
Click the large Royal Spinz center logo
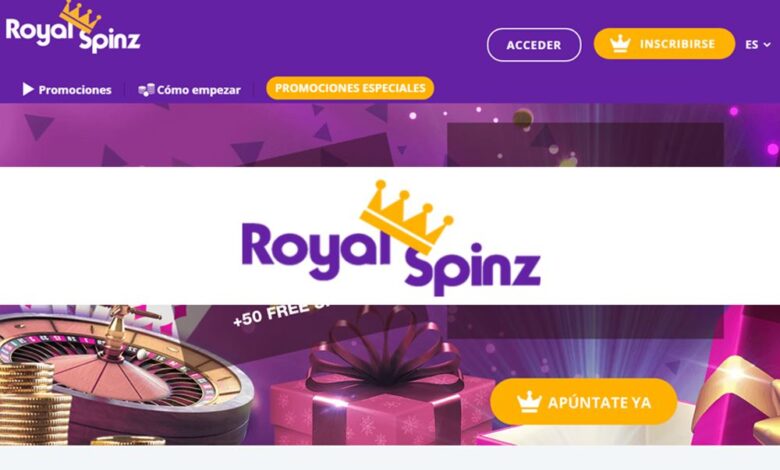[391, 238]
